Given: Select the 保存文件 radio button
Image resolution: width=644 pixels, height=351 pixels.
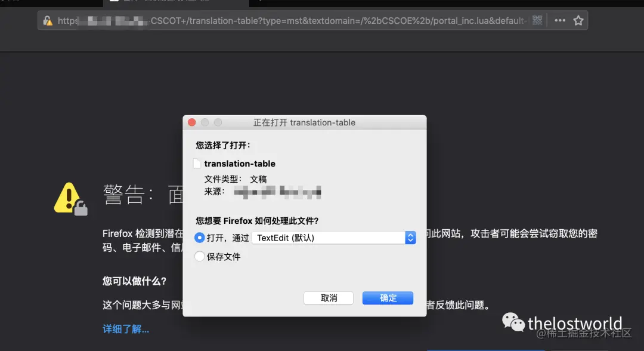Looking at the screenshot, I should point(199,256).
